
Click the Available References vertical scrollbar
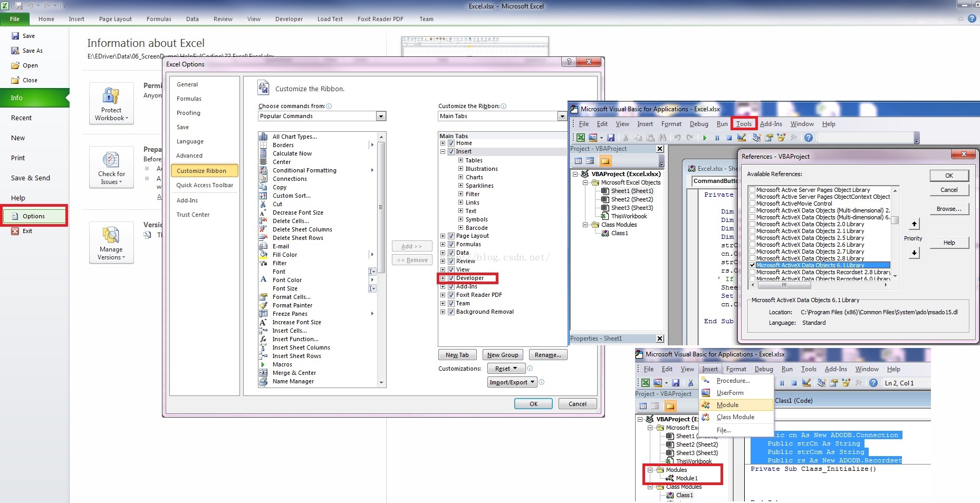click(895, 232)
